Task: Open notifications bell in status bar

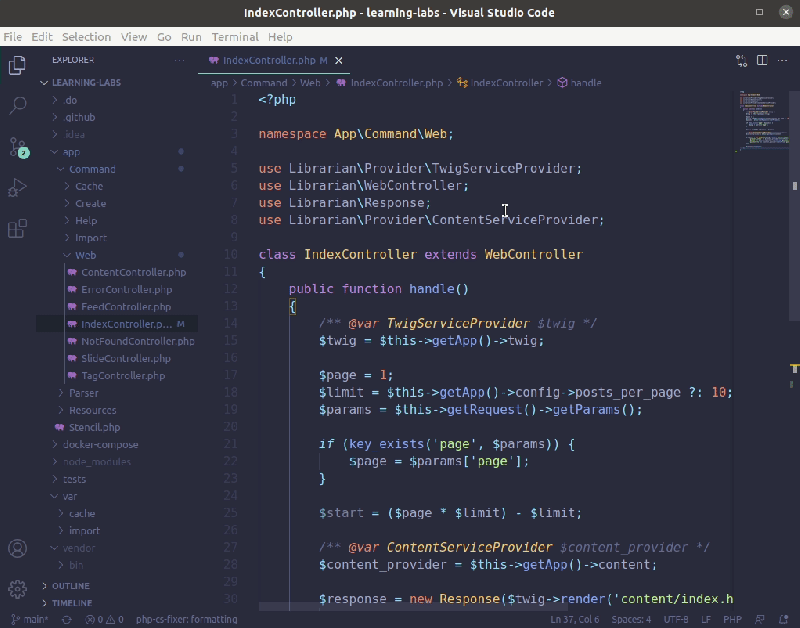Action: (x=784, y=620)
